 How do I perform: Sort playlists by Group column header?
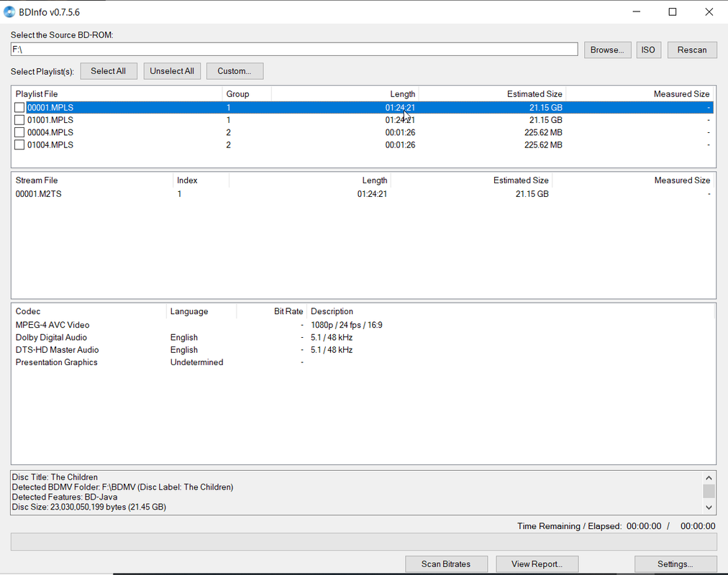[x=247, y=93]
